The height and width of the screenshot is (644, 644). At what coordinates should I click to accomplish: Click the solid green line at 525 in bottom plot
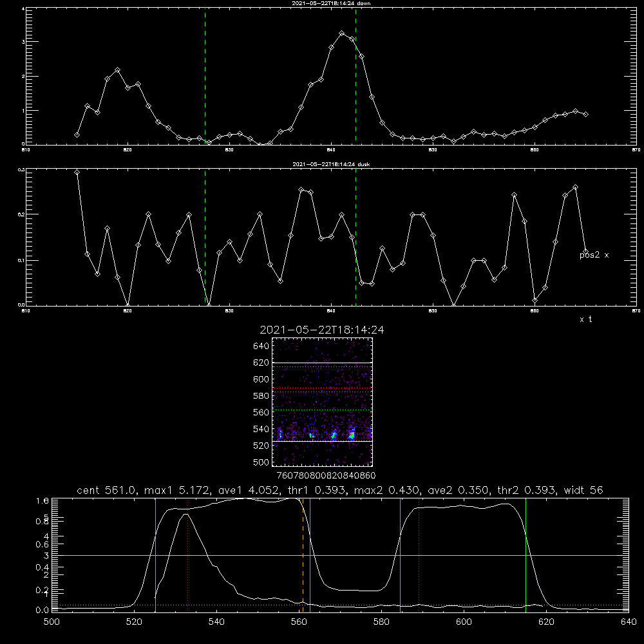click(155, 555)
